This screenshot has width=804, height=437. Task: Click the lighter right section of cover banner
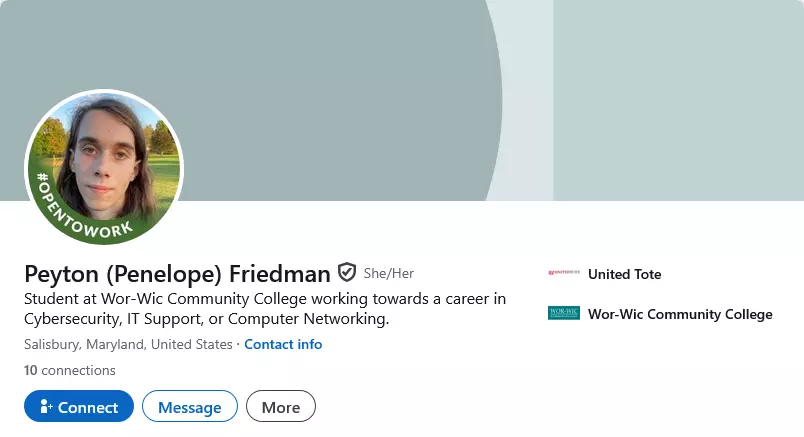point(680,100)
